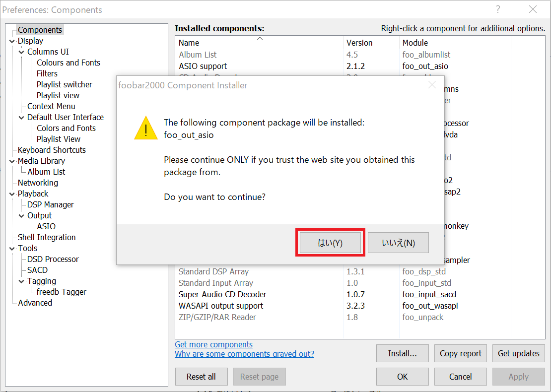Image resolution: width=551 pixels, height=392 pixels.
Task: Click version 2.1.2 of ASIO support
Action: (x=355, y=66)
